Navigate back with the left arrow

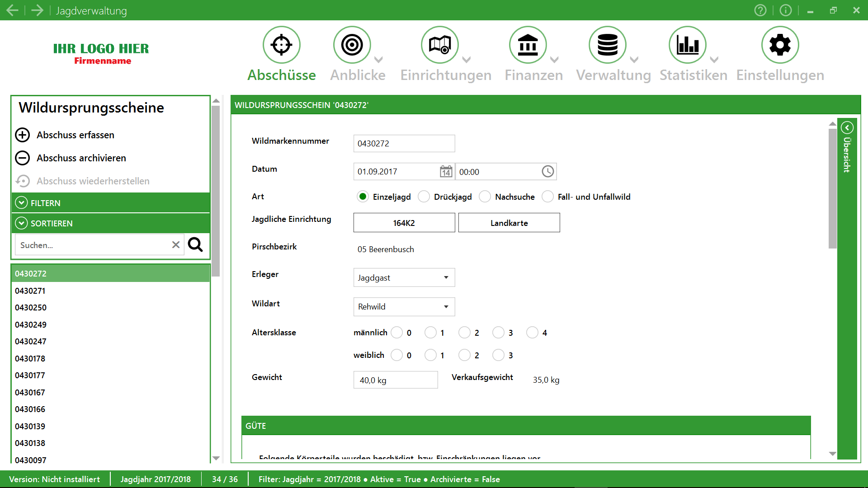[x=12, y=10]
